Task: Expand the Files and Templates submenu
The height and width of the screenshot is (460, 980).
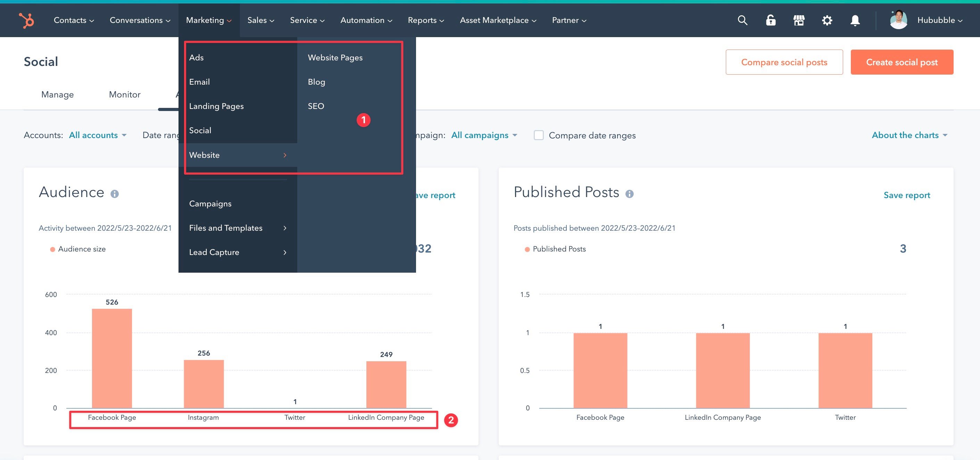Action: tap(238, 228)
